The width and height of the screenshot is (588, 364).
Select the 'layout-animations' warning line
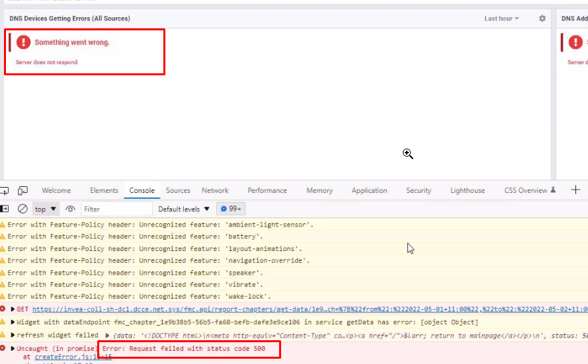pyautogui.click(x=294, y=248)
